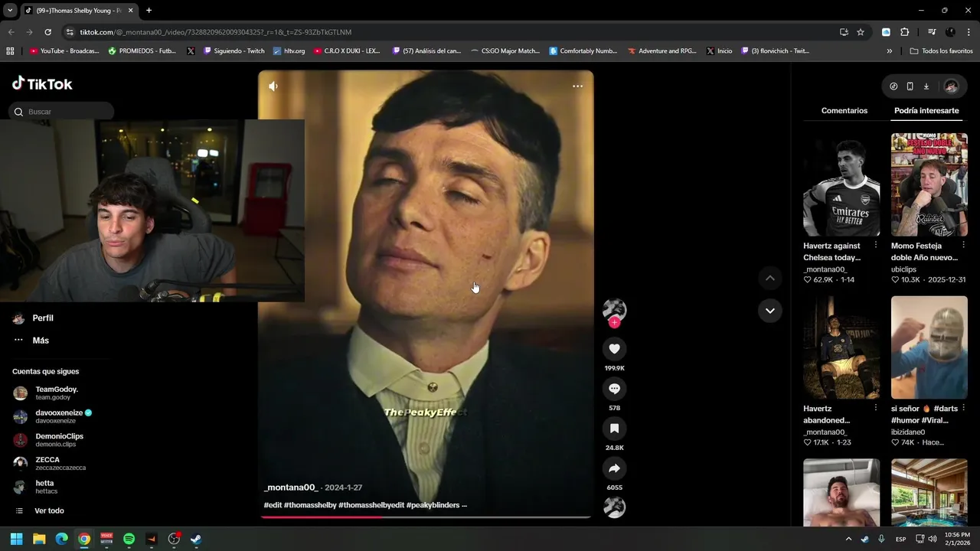
Task: Open profile avatar in TikTok top-right
Action: tap(951, 86)
